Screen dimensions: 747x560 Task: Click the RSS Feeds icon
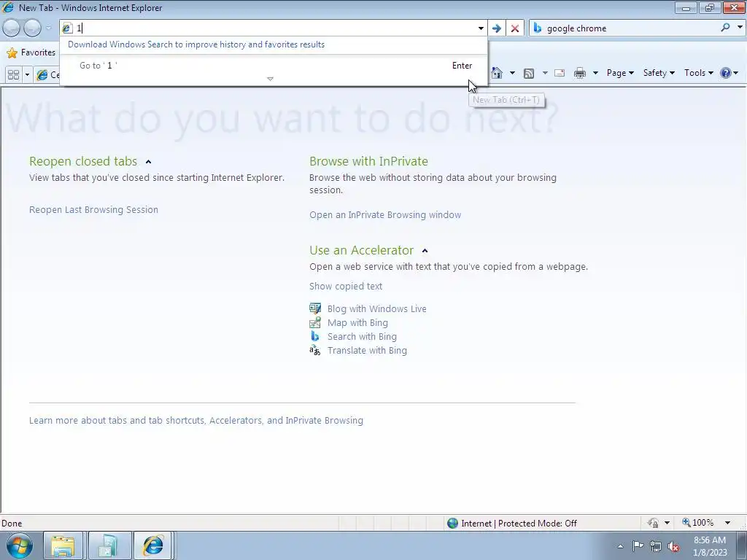point(529,73)
